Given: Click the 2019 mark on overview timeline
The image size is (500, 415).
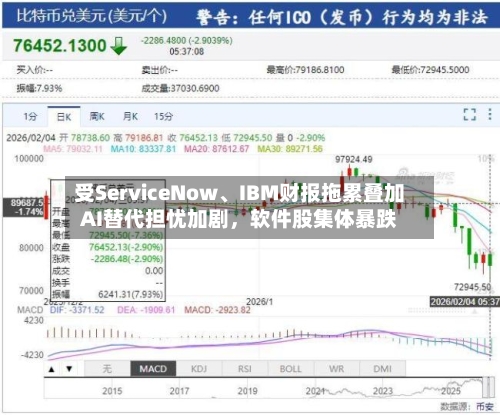Looking at the screenshot, I should tap(247, 391).
